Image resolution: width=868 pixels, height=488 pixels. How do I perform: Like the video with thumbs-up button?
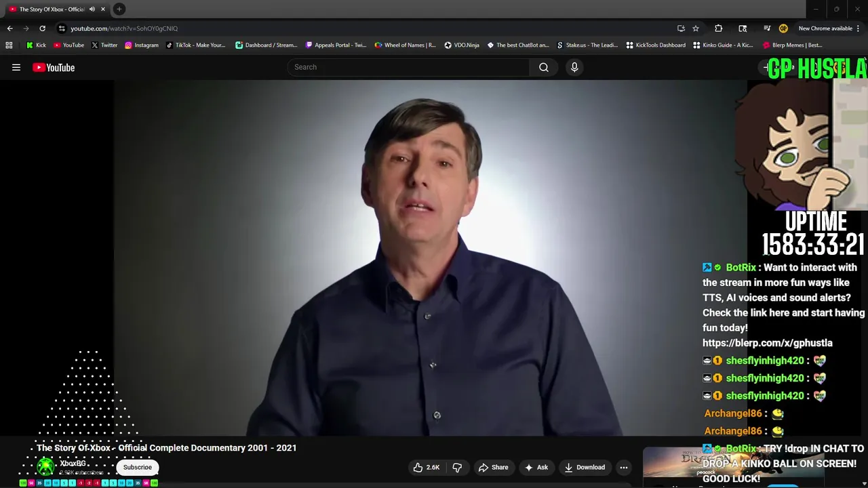[427, 467]
